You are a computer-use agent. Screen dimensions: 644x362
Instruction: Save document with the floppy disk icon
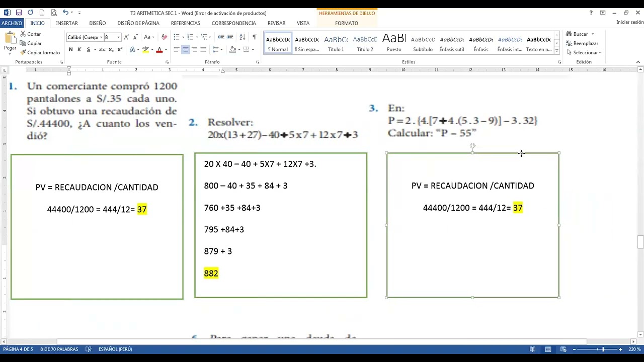19,13
